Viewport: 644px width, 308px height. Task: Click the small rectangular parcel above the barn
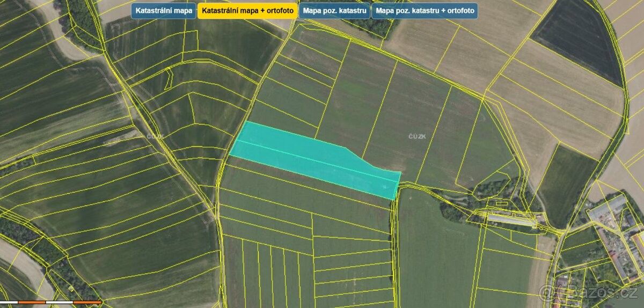[501, 203]
